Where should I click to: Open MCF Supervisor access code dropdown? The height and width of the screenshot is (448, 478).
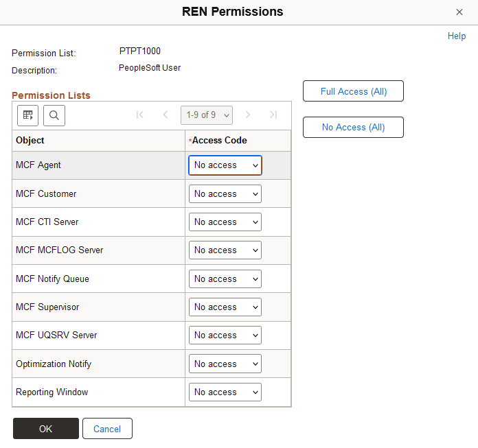click(x=225, y=307)
